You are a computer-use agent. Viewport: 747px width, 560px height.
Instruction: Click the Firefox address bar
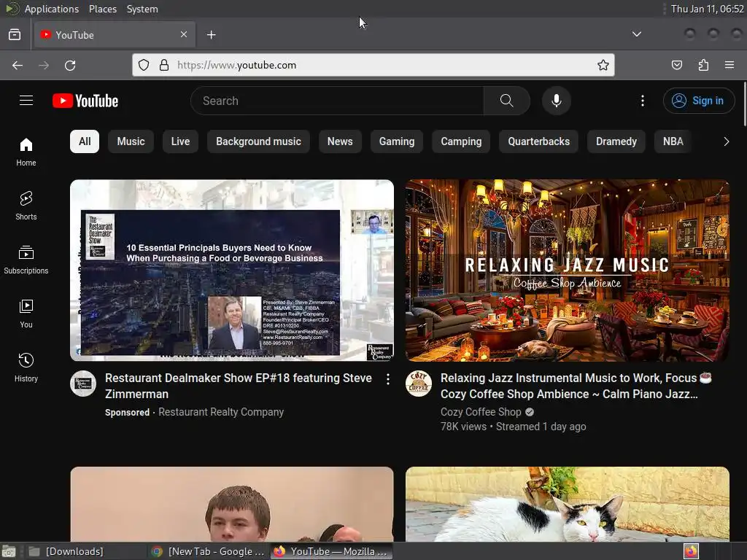click(x=373, y=65)
